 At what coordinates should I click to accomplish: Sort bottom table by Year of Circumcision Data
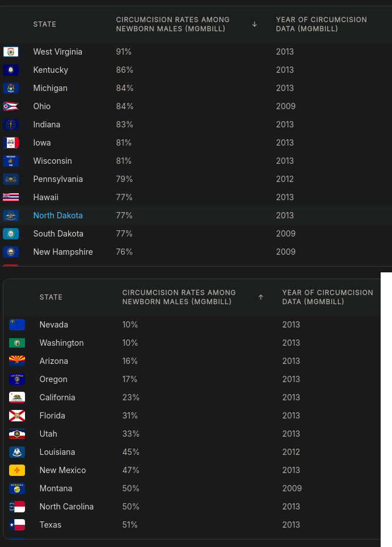(328, 297)
